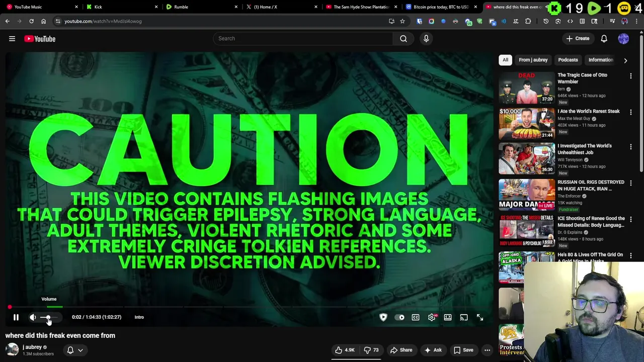Viewport: 644px width, 362px height.
Task: Open the Russian Oil Rigs Destroyed live video
Action: [x=527, y=195]
